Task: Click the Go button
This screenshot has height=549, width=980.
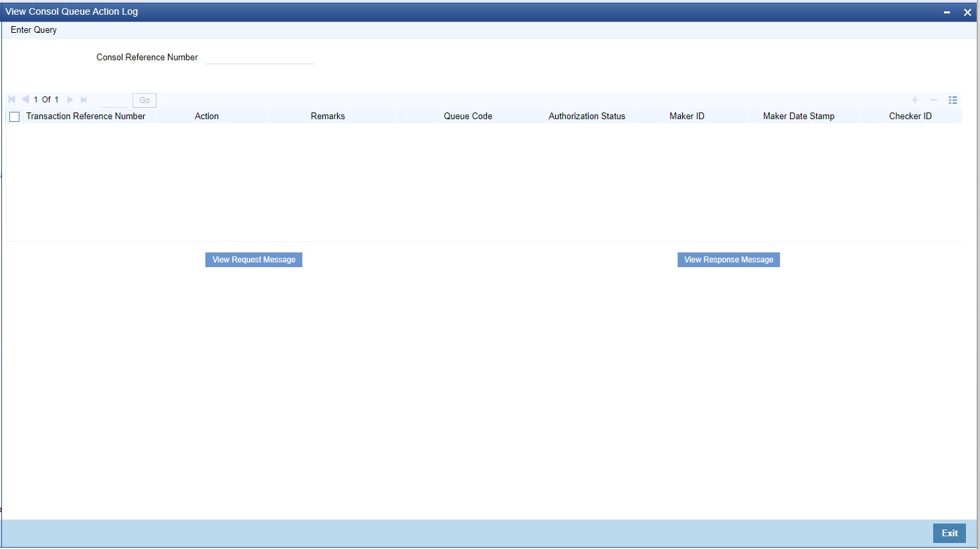Action: [144, 100]
